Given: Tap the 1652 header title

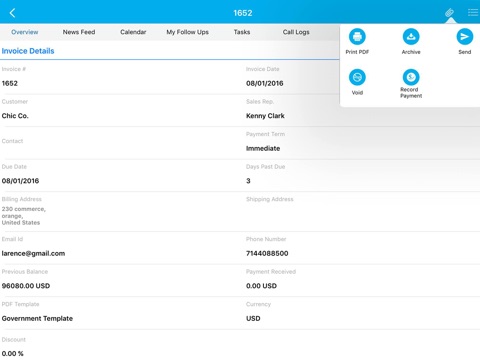Looking at the screenshot, I should (x=243, y=13).
